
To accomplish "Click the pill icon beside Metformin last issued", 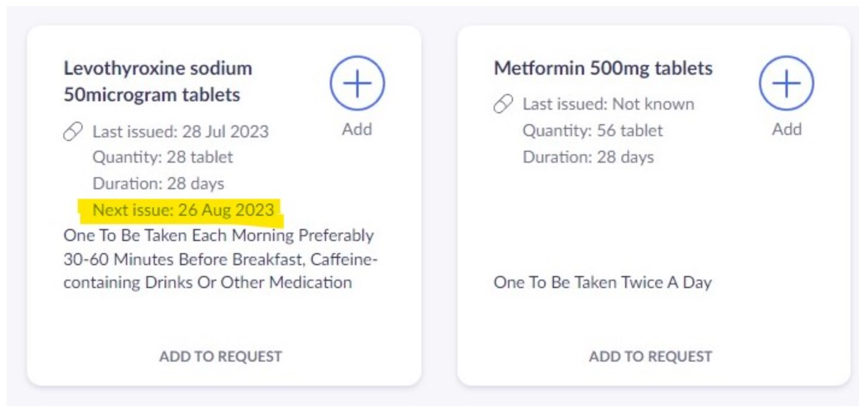I will coord(503,105).
